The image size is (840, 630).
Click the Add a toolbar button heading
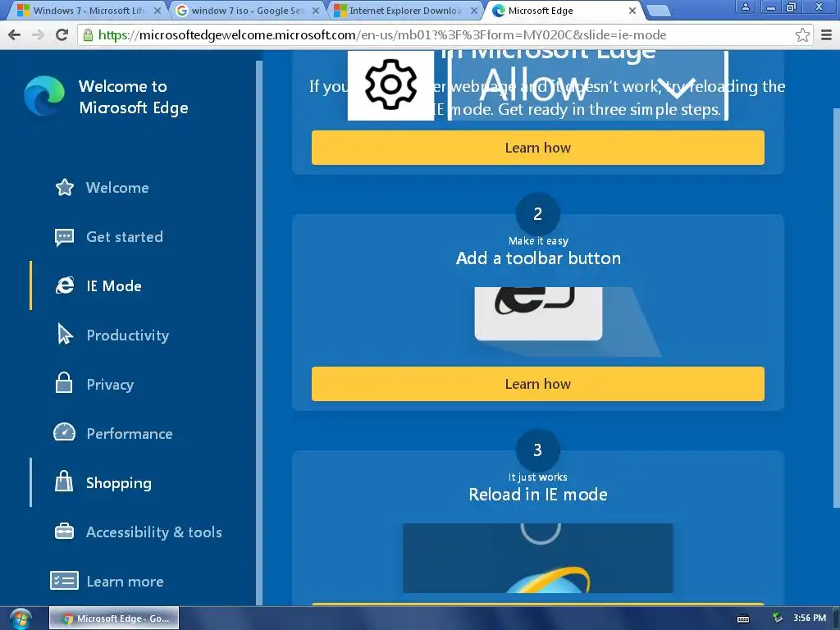pyautogui.click(x=538, y=258)
